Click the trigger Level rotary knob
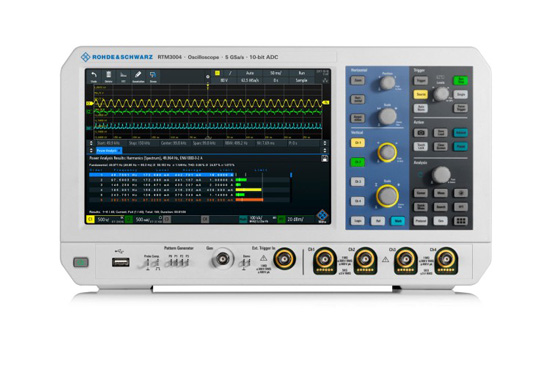550x365 pixels. click(x=441, y=94)
